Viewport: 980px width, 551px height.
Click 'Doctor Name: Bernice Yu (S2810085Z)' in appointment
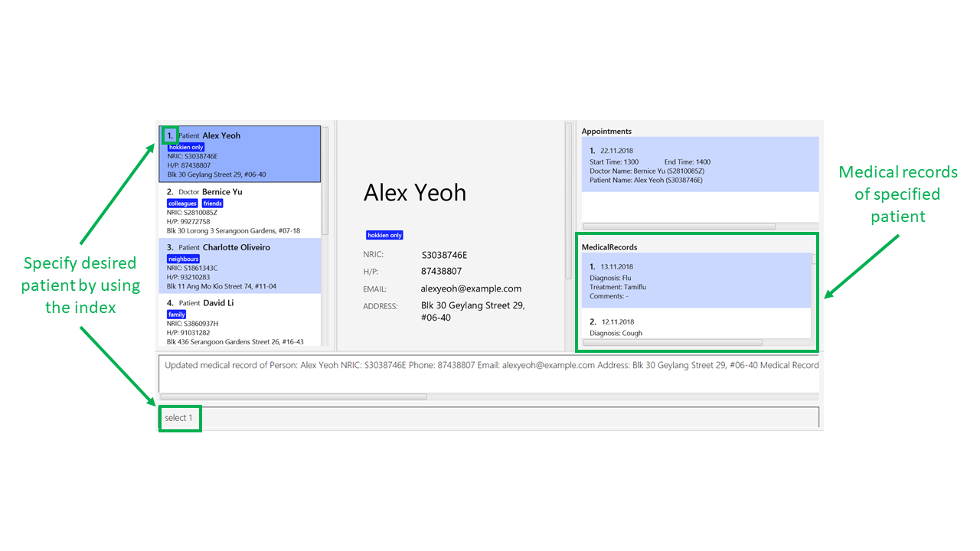(x=646, y=171)
